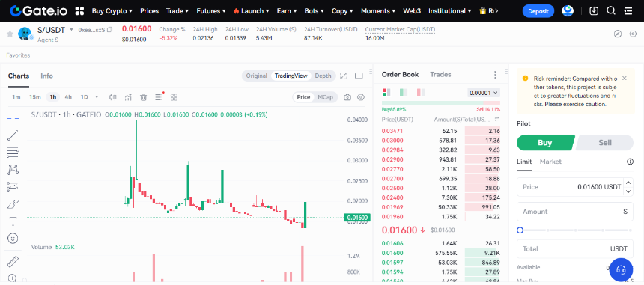
Task: Open the hamburger menu in header
Action: [x=628, y=11]
